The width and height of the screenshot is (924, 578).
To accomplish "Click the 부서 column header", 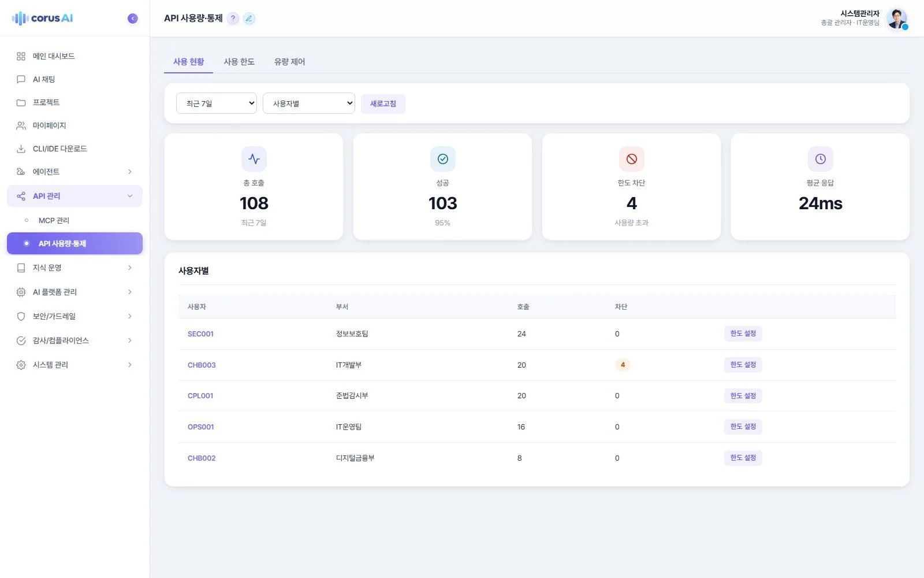I will click(342, 307).
